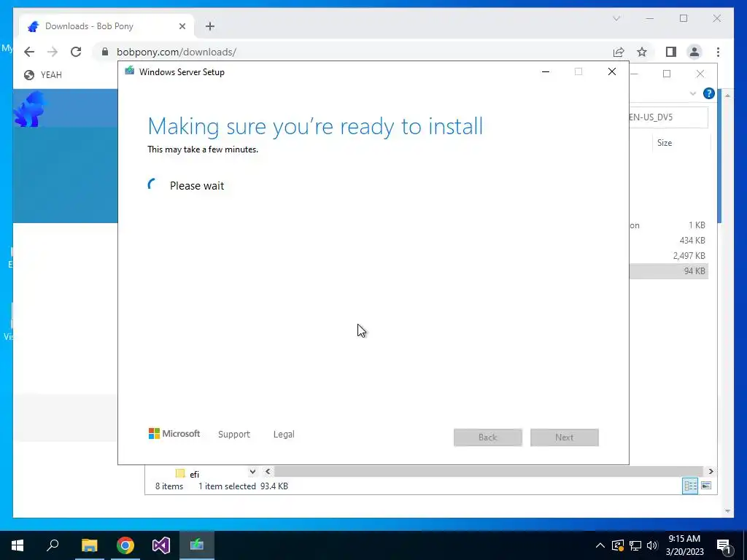This screenshot has width=747, height=560.
Task: Open the notification center icon
Action: click(x=724, y=545)
